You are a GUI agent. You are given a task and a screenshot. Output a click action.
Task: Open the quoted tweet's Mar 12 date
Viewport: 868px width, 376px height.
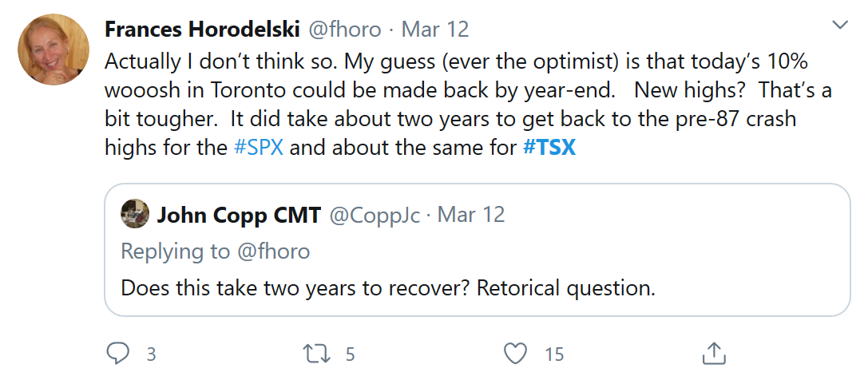tap(471, 215)
